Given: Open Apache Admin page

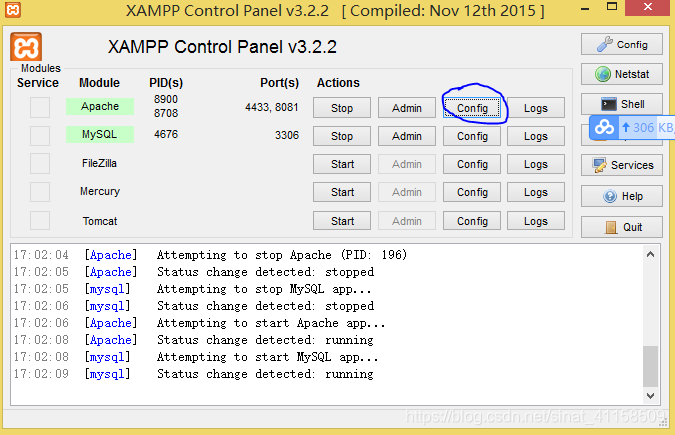Looking at the screenshot, I should [x=407, y=108].
